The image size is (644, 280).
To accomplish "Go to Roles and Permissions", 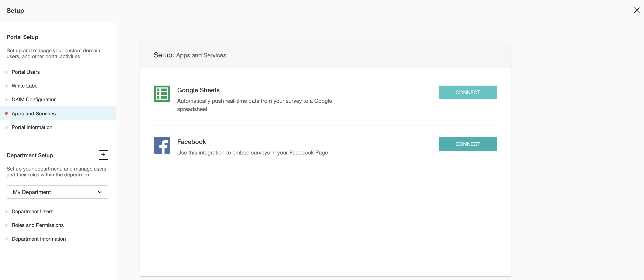I will (38, 225).
